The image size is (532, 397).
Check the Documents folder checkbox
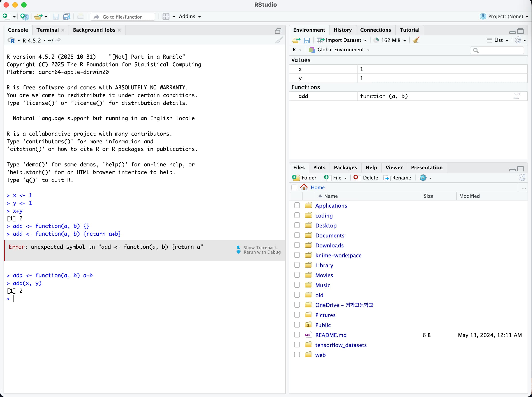(297, 235)
